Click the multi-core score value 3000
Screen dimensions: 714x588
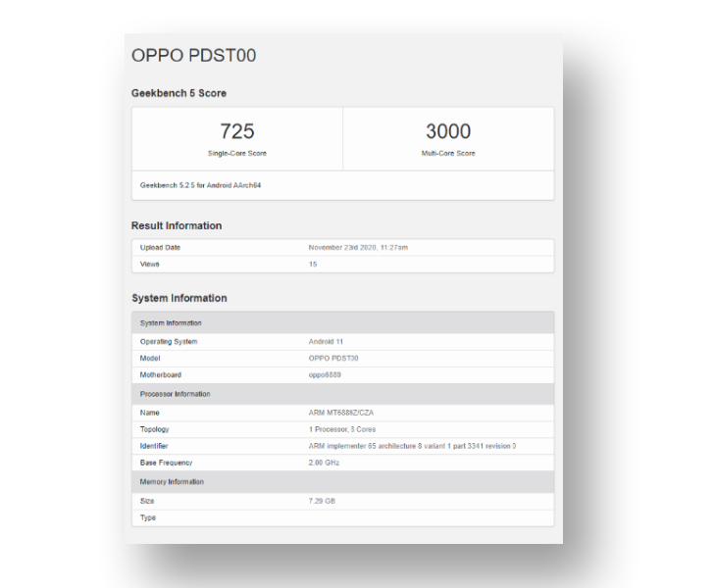[448, 131]
